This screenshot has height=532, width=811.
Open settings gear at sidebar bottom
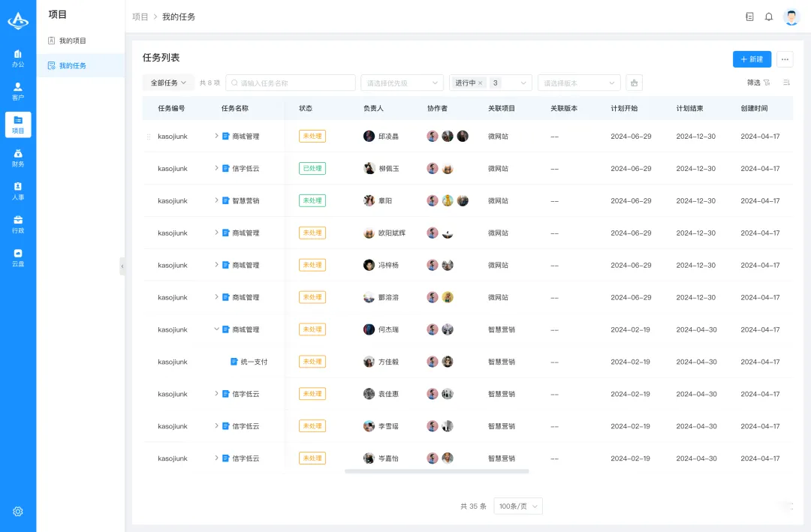point(18,511)
